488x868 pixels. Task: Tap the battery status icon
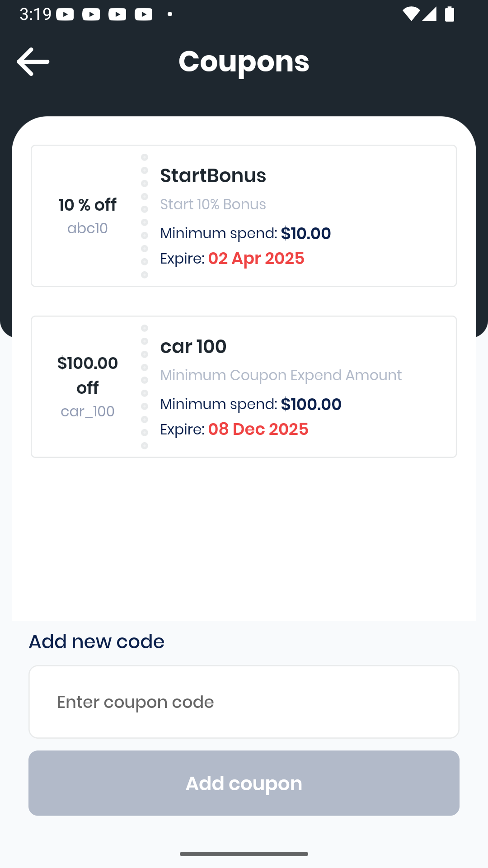pyautogui.click(x=450, y=14)
